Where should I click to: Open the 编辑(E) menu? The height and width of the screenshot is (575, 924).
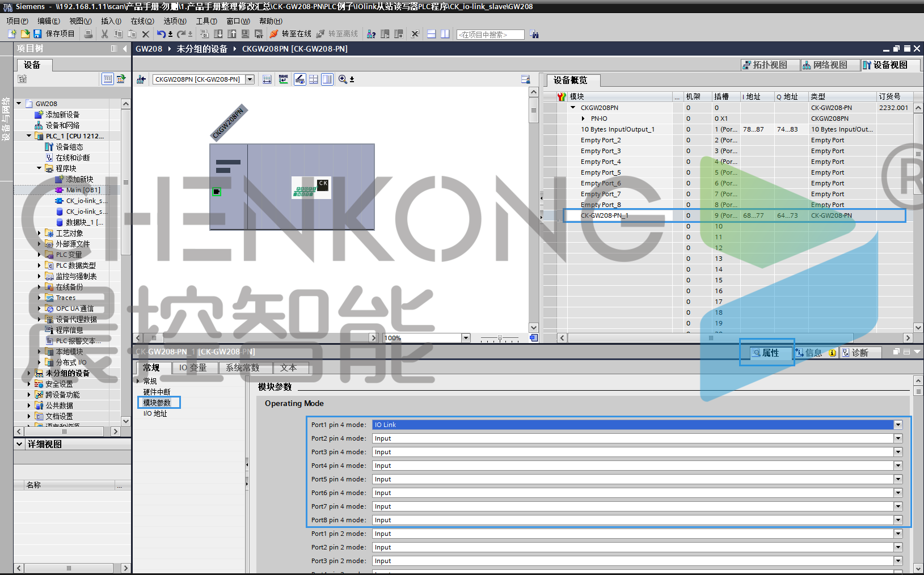click(49, 21)
